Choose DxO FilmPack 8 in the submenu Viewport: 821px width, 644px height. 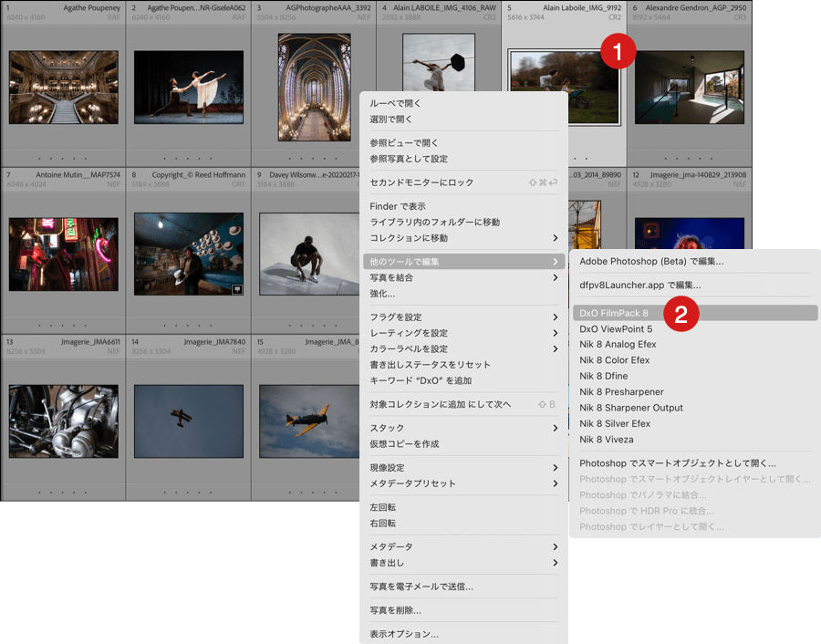pyautogui.click(x=614, y=313)
